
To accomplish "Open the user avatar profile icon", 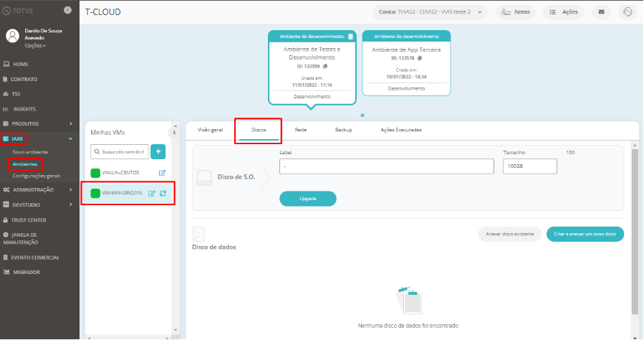I will tap(12, 36).
